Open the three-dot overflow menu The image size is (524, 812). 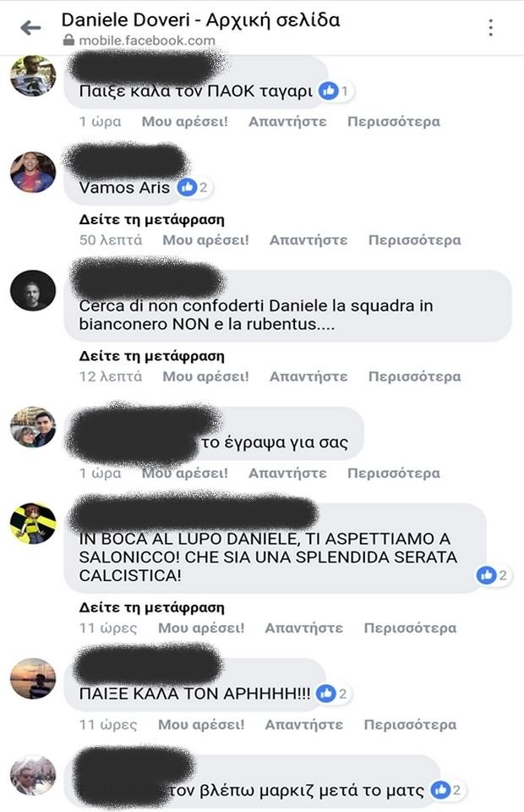coord(490,27)
